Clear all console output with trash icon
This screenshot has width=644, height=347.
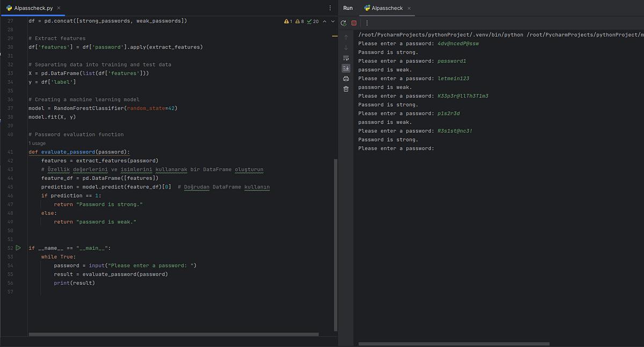(x=346, y=88)
